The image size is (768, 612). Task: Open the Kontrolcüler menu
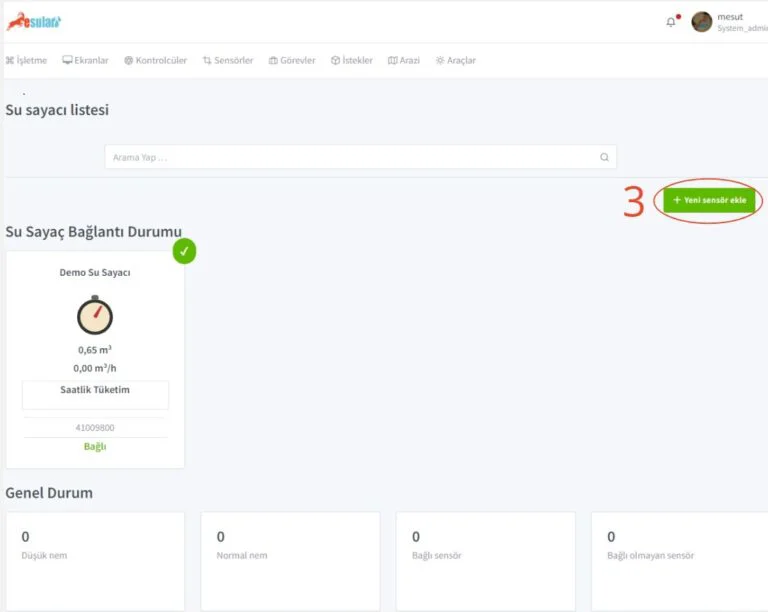coord(156,60)
